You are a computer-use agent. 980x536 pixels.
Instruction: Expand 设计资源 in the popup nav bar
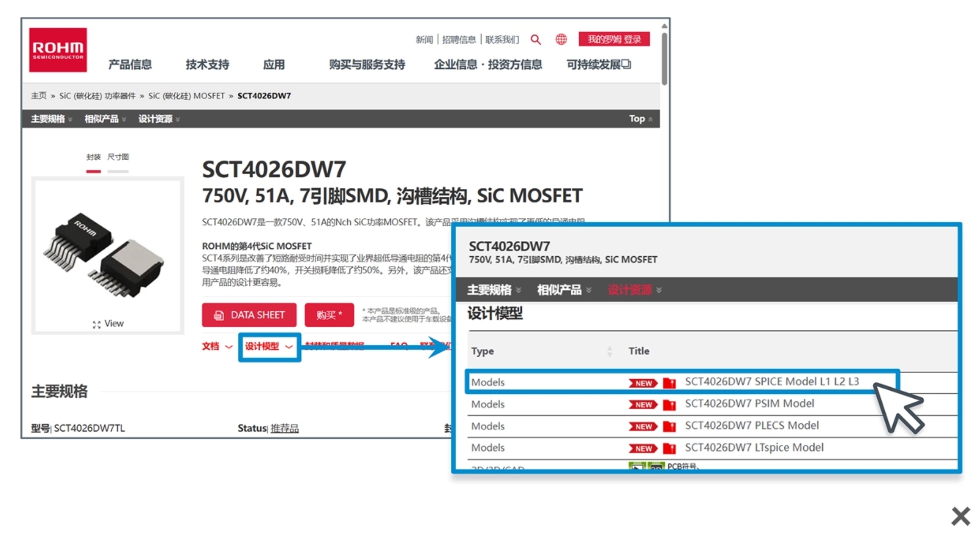pyautogui.click(x=634, y=290)
